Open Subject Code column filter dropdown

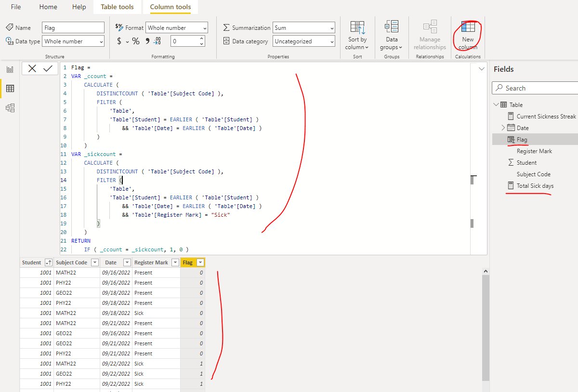95,262
